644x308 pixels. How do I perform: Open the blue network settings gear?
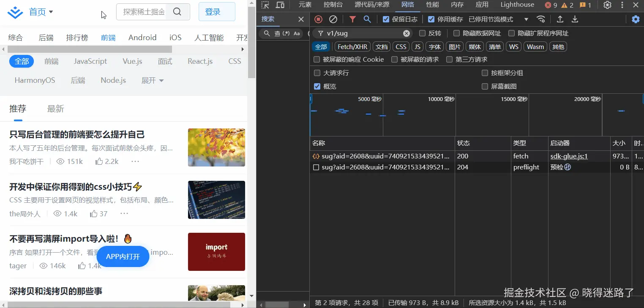(636, 19)
